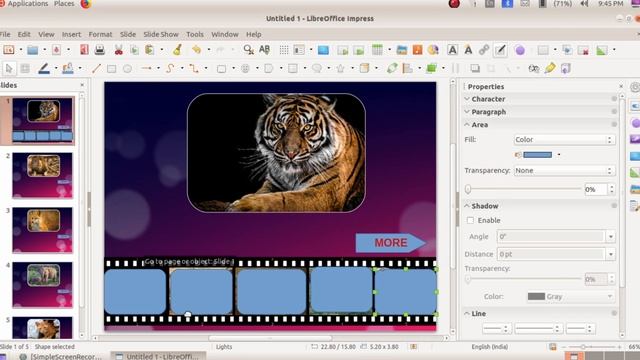
Task: Cut selection with scissors icon
Action: [x=118, y=50]
